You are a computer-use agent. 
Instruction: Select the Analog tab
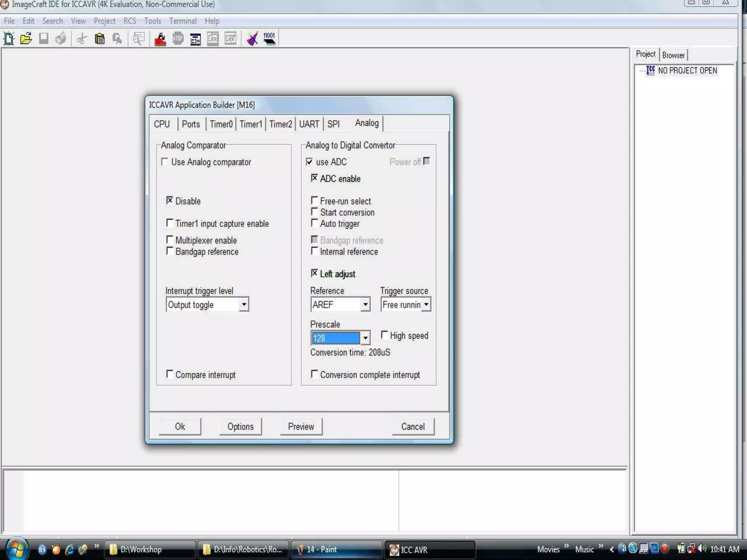coord(367,123)
